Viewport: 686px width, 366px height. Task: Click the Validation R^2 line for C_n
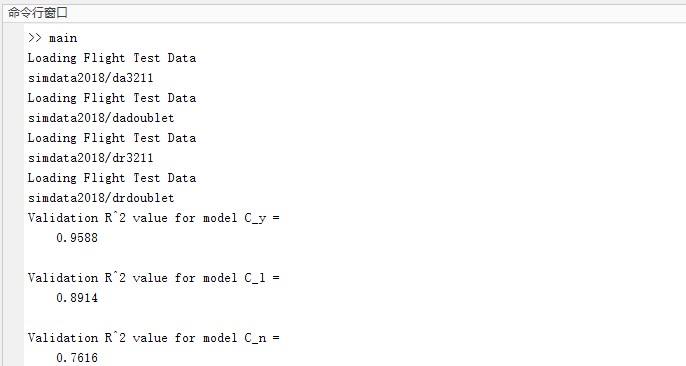click(x=154, y=338)
